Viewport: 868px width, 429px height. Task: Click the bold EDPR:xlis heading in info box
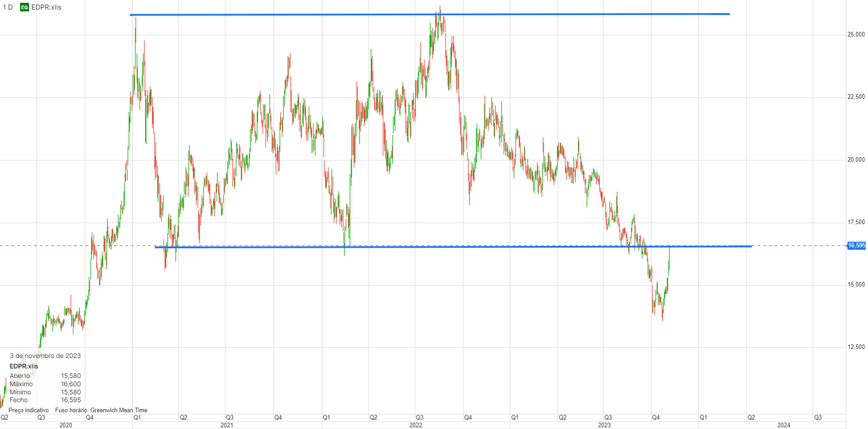24,366
